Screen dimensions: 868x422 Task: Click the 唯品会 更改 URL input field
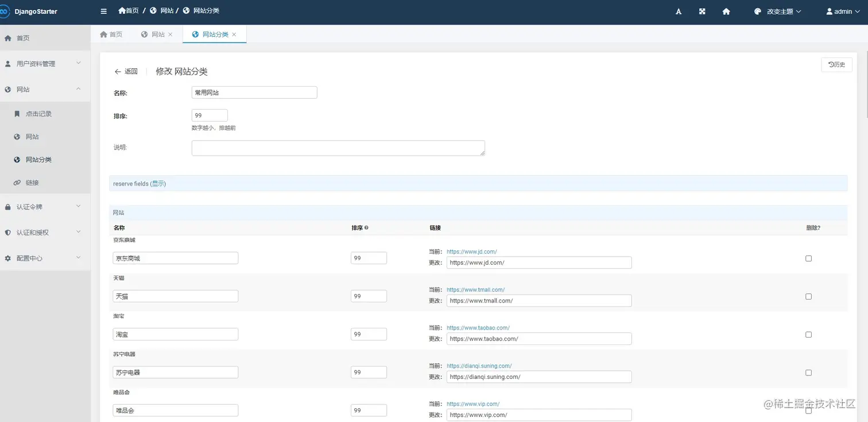[539, 415]
